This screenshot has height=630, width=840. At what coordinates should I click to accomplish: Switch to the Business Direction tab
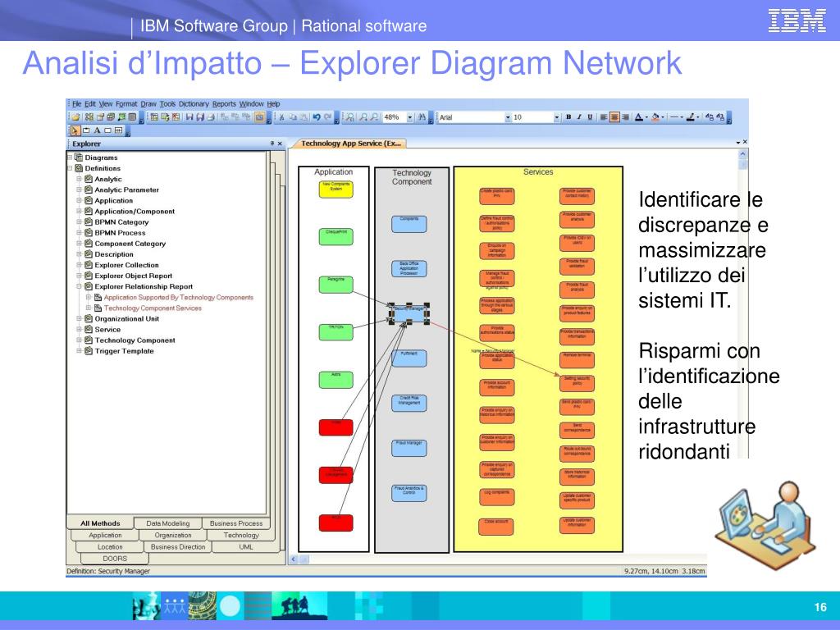tap(178, 547)
